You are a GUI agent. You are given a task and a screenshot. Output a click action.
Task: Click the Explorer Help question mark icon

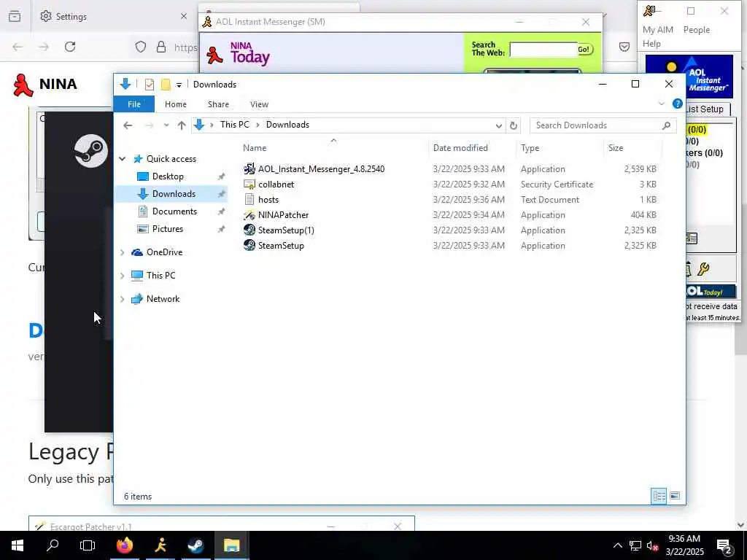click(x=677, y=104)
